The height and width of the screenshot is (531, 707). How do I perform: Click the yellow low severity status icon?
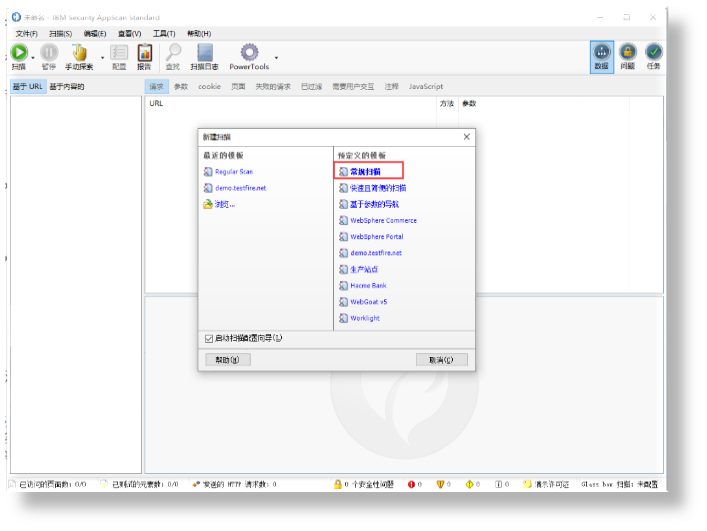click(469, 485)
